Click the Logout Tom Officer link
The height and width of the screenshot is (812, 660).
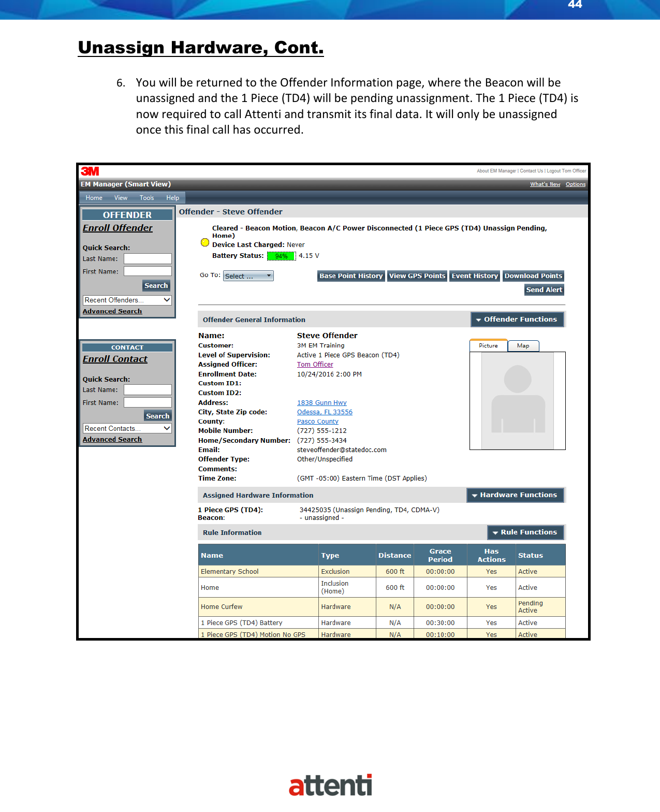[567, 171]
